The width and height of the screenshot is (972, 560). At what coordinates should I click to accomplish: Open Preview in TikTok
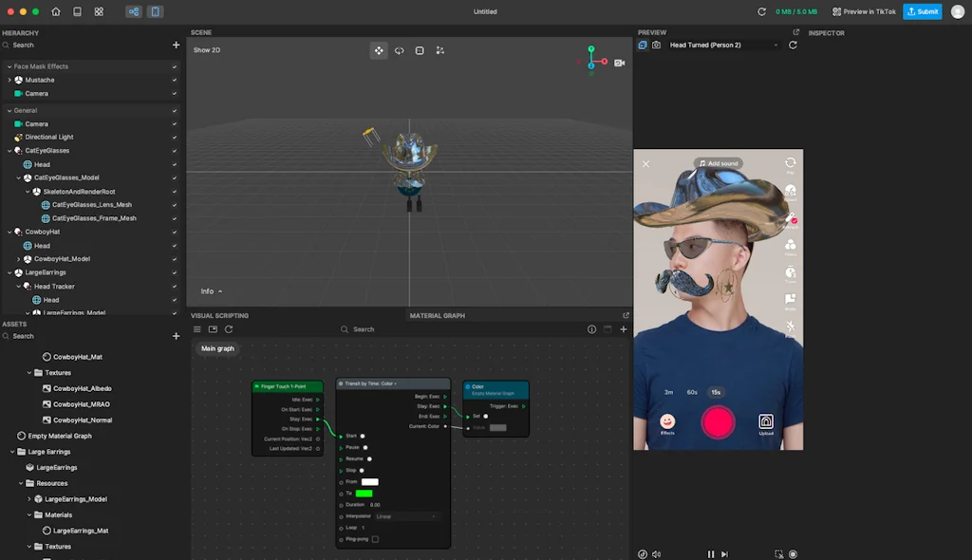point(865,11)
